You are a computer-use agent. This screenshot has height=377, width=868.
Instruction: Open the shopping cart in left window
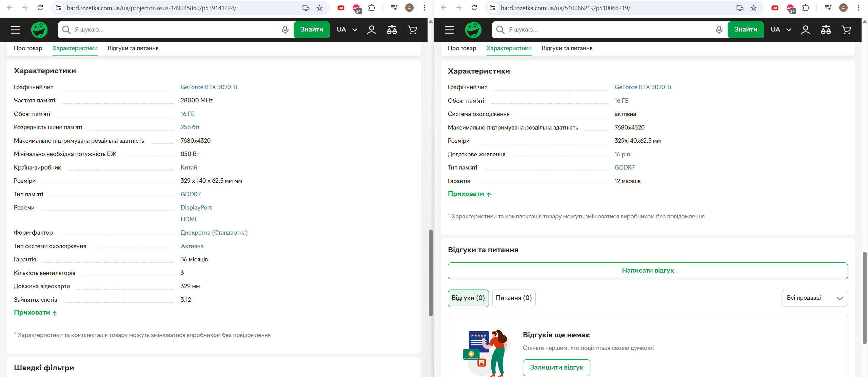(412, 30)
